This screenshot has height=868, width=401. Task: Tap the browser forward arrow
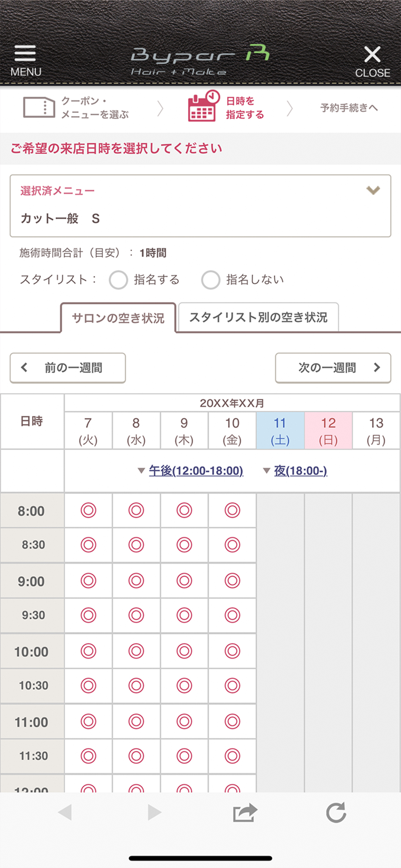tap(154, 812)
